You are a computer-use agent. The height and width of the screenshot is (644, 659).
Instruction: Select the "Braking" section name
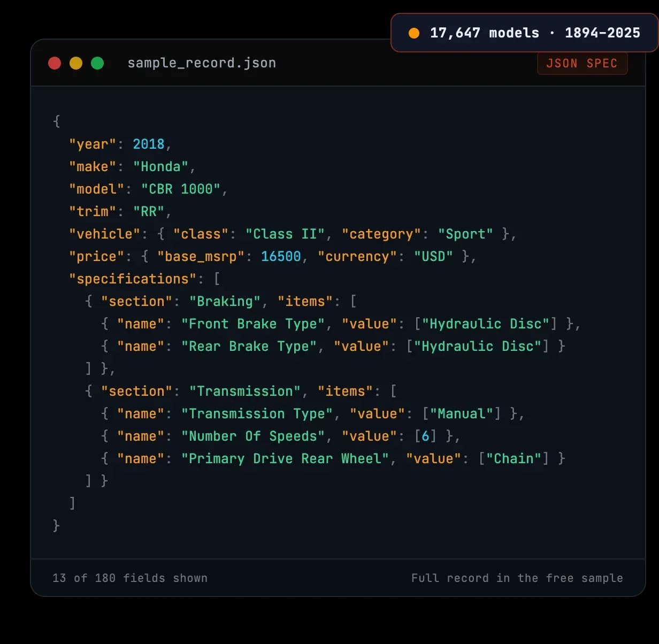click(225, 302)
